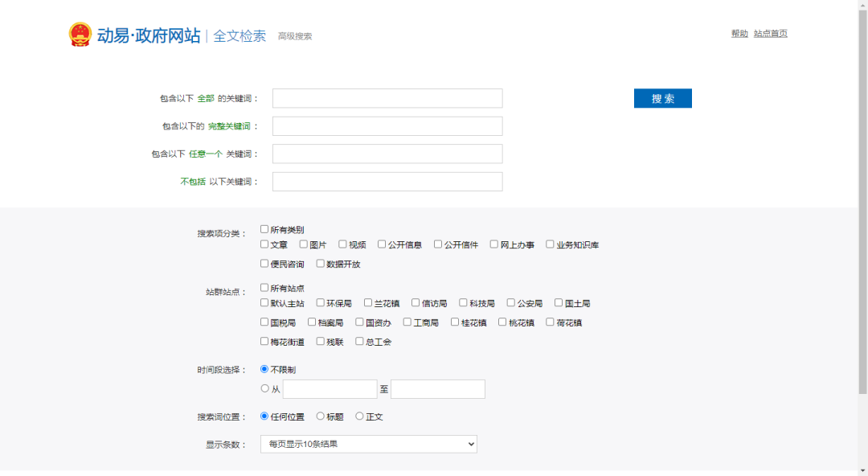Select the 不限制 time radio button
The height and width of the screenshot is (476, 868).
tap(264, 369)
